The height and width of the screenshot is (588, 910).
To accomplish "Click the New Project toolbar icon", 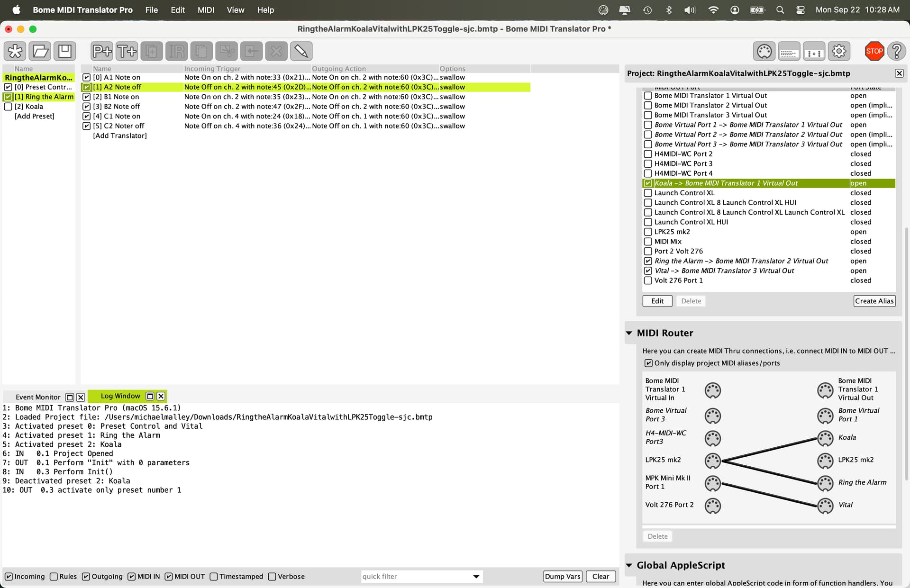I will point(15,51).
